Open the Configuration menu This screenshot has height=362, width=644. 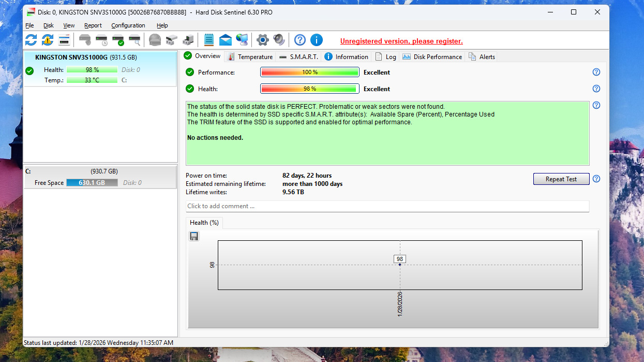click(x=128, y=25)
